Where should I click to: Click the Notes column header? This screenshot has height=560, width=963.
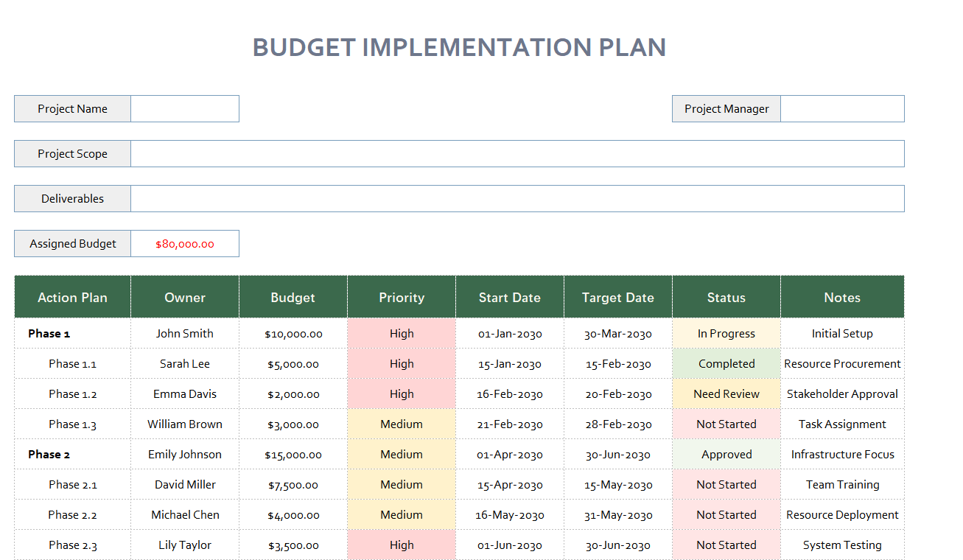coord(842,297)
